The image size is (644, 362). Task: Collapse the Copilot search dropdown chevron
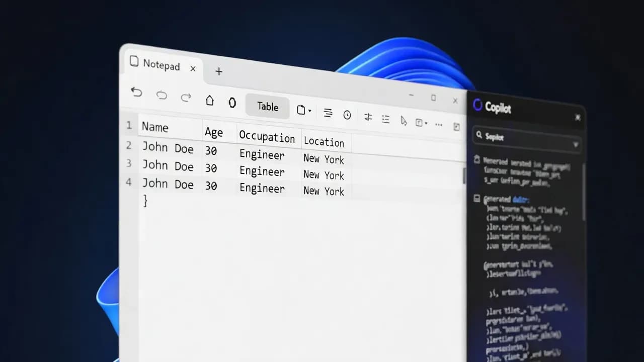pos(576,145)
